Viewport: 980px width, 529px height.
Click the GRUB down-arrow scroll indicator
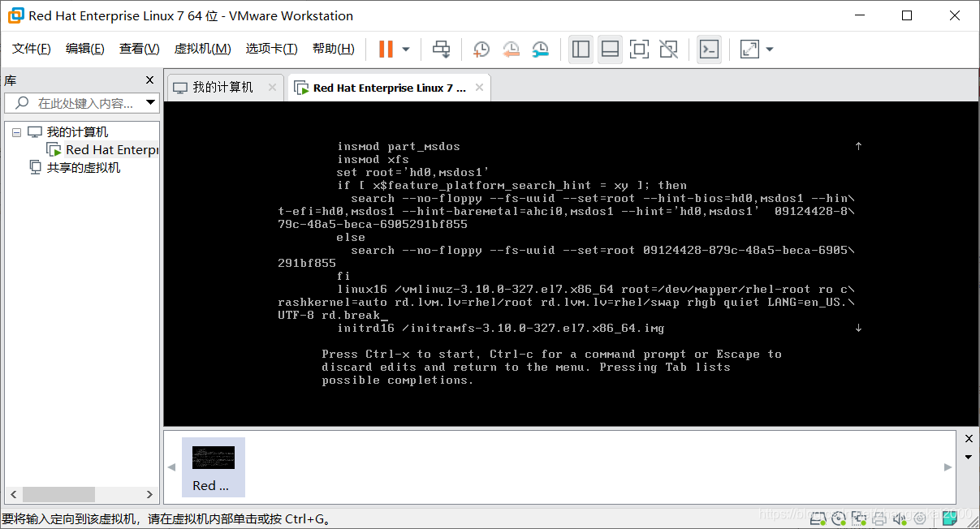coord(858,328)
